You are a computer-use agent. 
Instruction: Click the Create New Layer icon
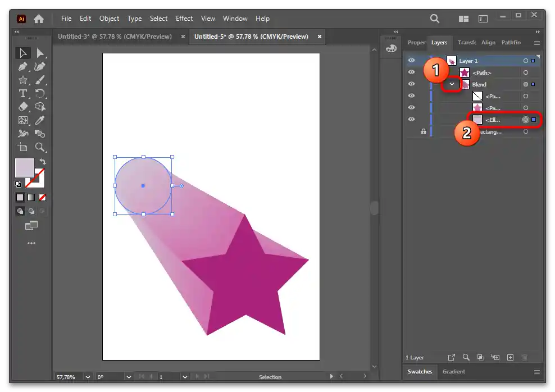coord(510,357)
